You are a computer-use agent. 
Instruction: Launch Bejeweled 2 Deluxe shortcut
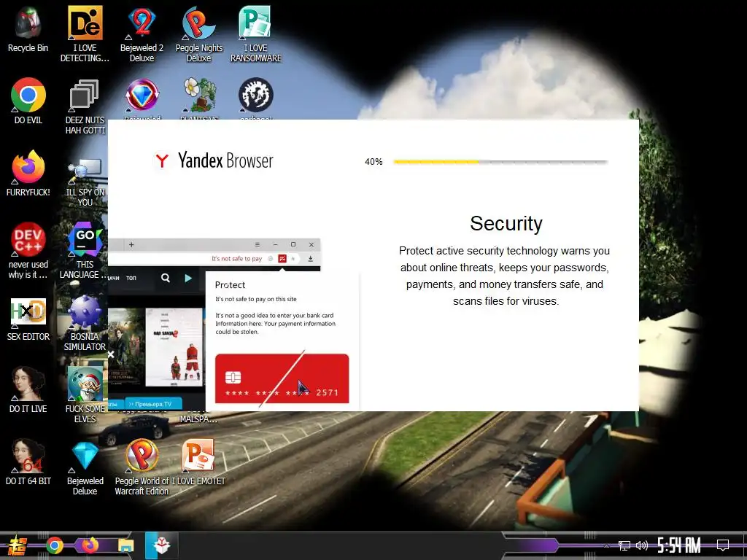tap(142, 34)
